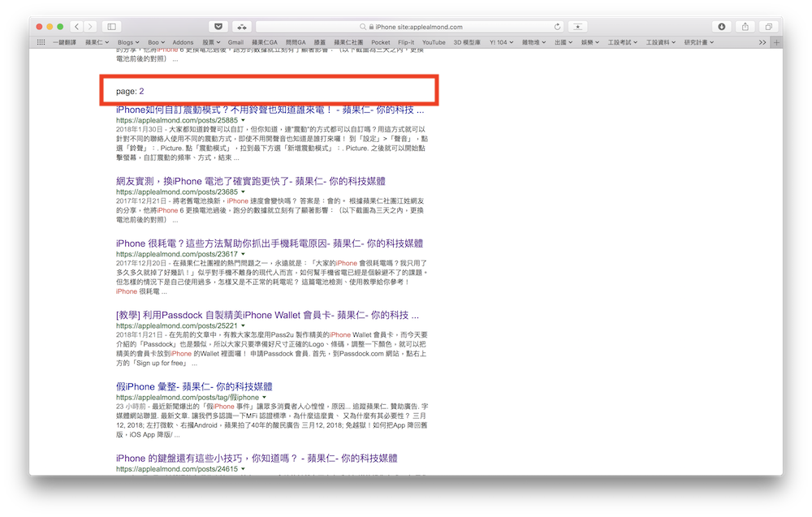Expand the Y! 104 bookmarks folder
This screenshot has width=812, height=517.
click(x=501, y=42)
